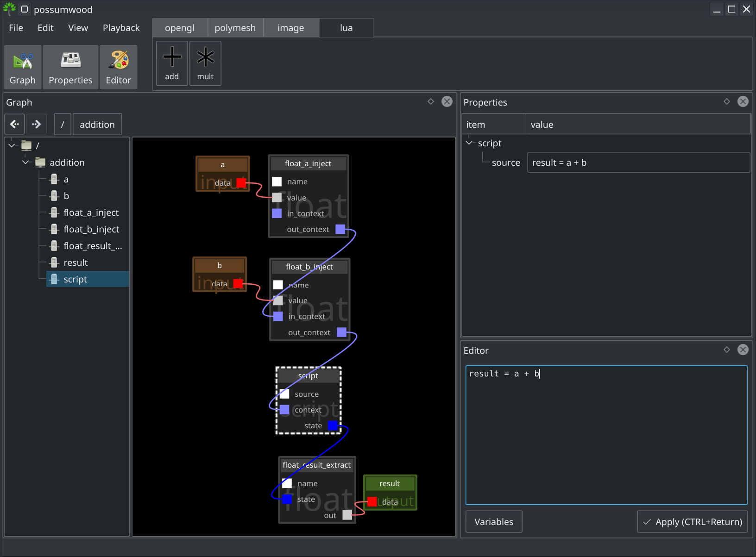Go forward in graph navigation
This screenshot has height=557, width=756.
click(37, 124)
